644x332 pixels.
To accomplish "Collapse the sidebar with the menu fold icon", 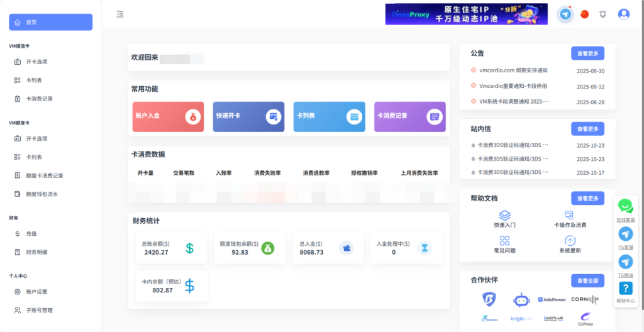I will pos(120,14).
